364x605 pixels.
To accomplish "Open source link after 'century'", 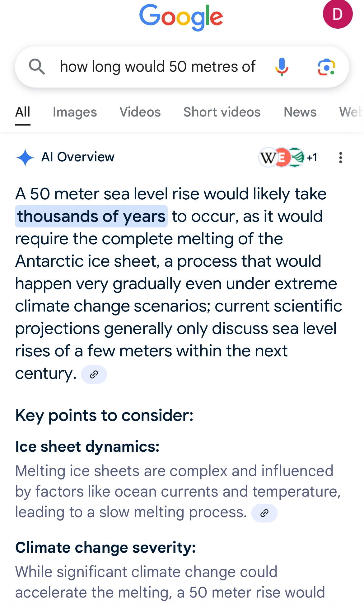I will pos(94,374).
